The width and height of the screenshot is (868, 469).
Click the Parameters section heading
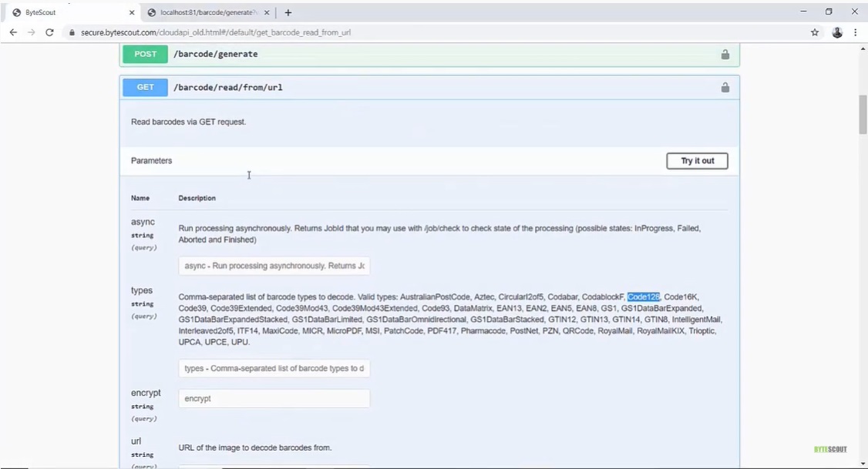pos(152,161)
